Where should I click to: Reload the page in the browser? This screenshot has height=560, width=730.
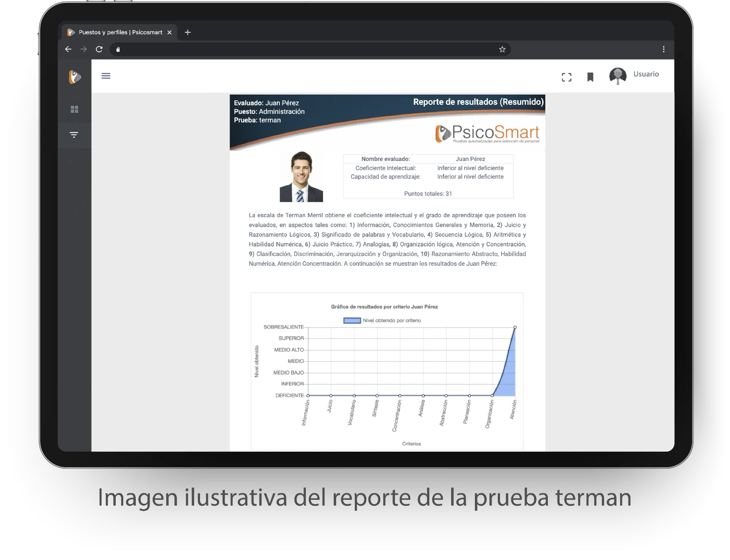click(x=99, y=49)
